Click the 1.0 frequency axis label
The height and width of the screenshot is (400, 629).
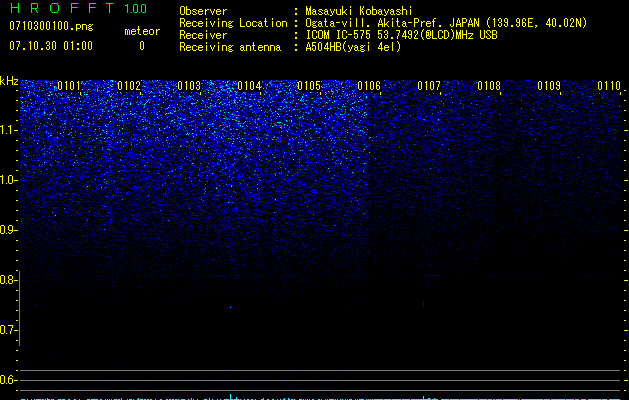pos(8,180)
